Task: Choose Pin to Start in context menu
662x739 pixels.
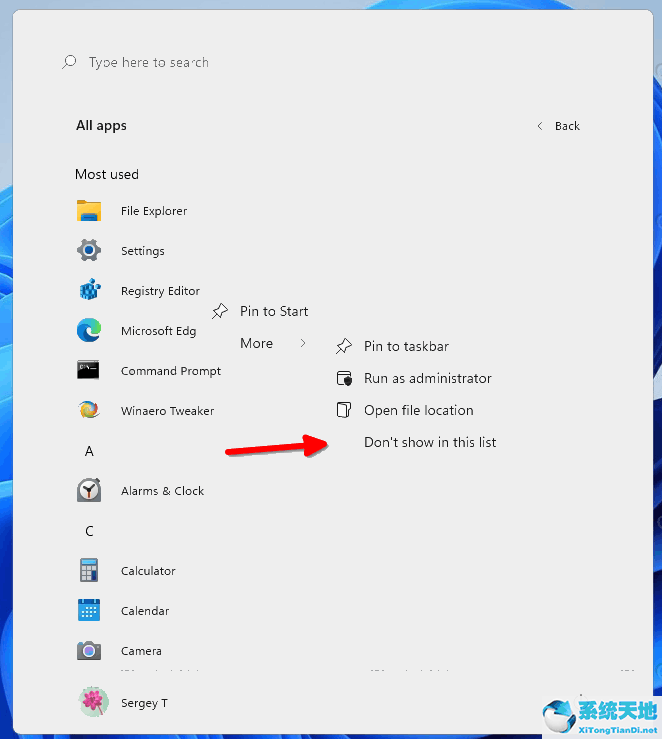Action: (x=274, y=311)
